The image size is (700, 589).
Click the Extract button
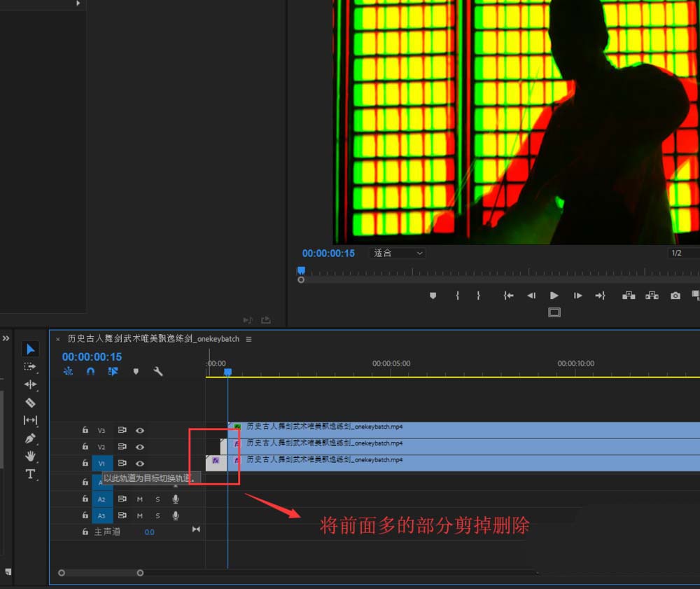point(652,295)
